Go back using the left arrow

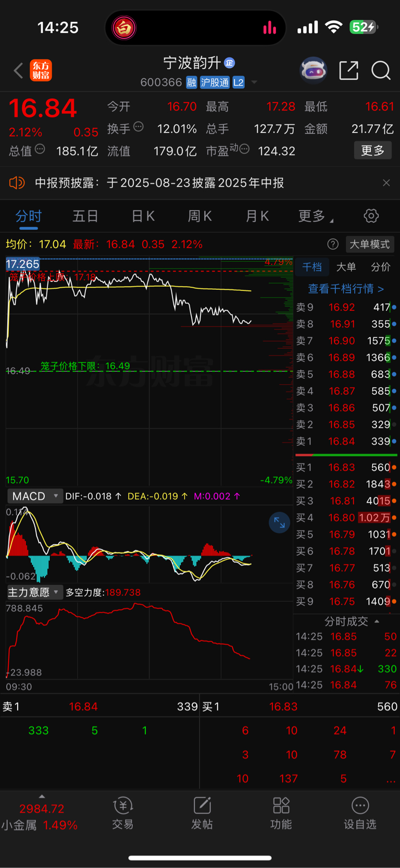coord(18,70)
